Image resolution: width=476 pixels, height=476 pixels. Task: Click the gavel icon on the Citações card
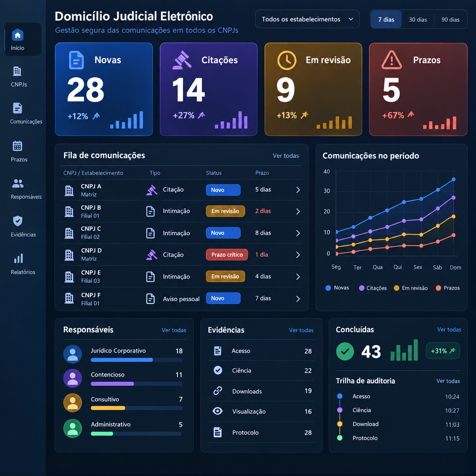click(x=182, y=60)
